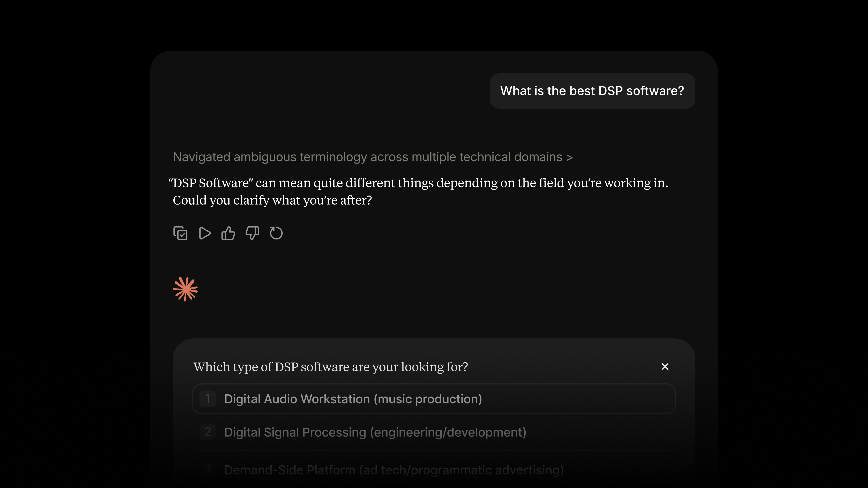
Task: Click the orange Claude spark logo
Action: [x=185, y=289]
